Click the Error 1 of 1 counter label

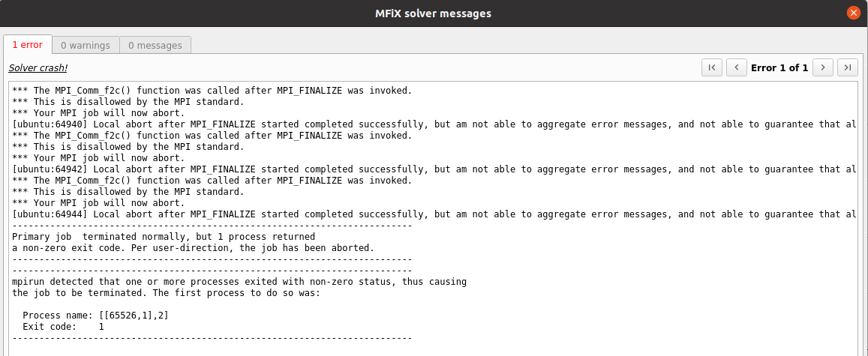coord(779,68)
